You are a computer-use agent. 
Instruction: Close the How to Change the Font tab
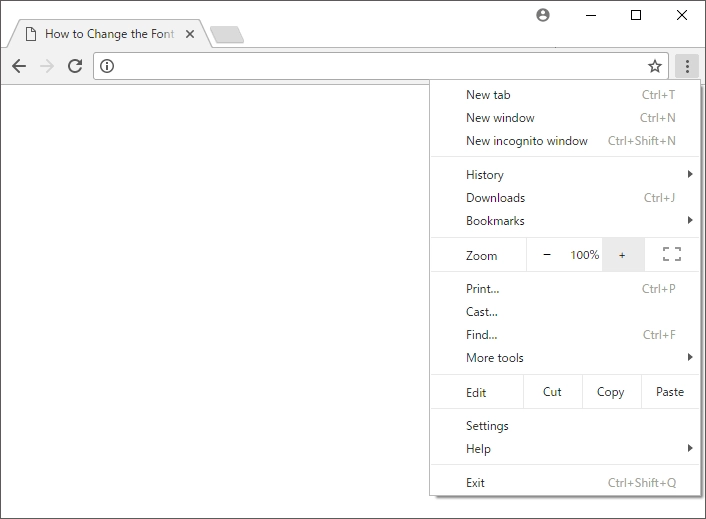click(x=190, y=34)
